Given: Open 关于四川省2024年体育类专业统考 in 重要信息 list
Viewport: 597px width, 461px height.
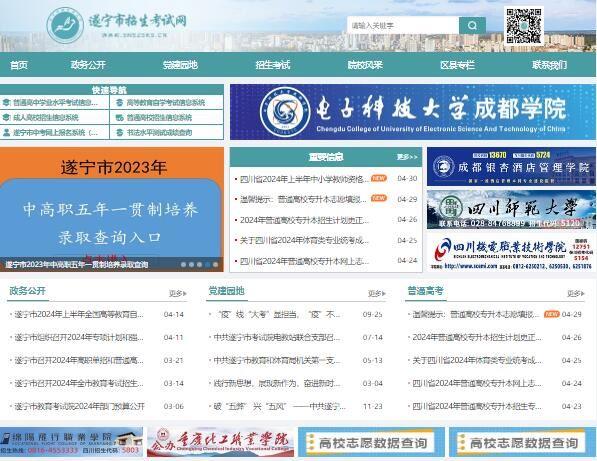Looking at the screenshot, I should (304, 240).
